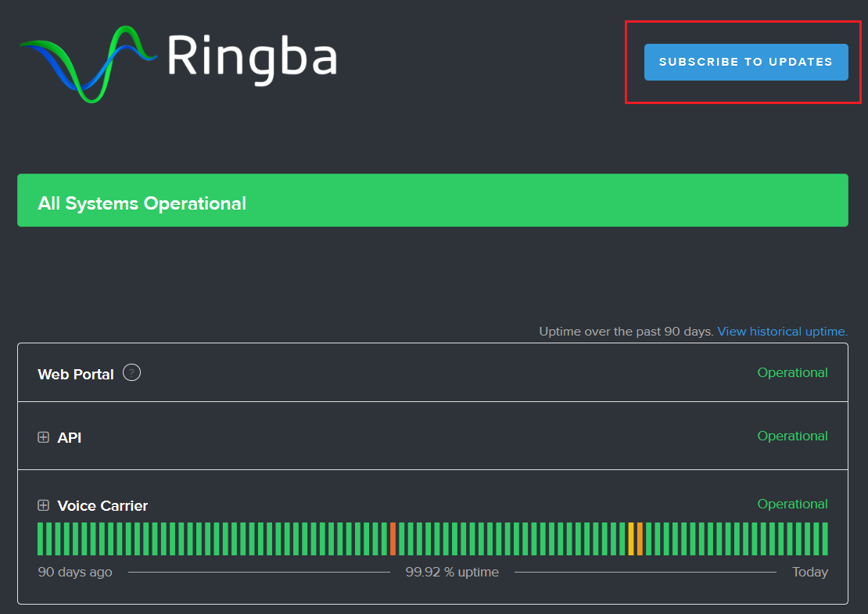Click the Operational status for Web Portal
Image resolution: width=868 pixels, height=614 pixels.
pos(792,372)
